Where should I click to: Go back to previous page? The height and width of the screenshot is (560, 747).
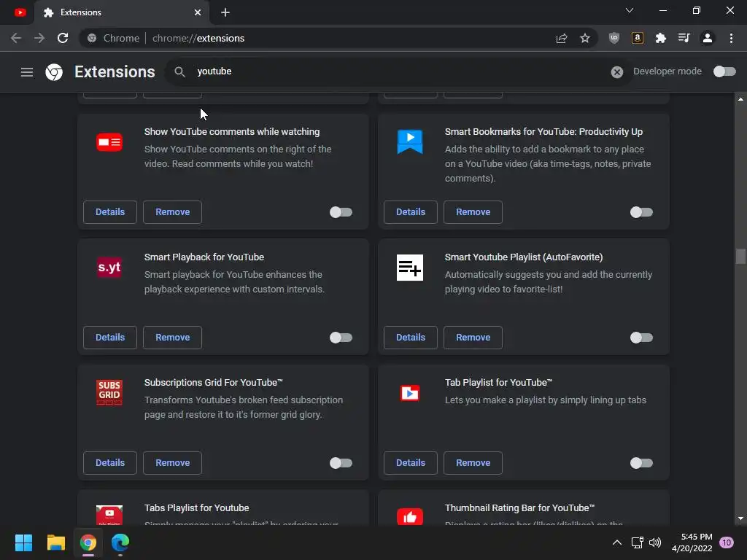click(16, 38)
